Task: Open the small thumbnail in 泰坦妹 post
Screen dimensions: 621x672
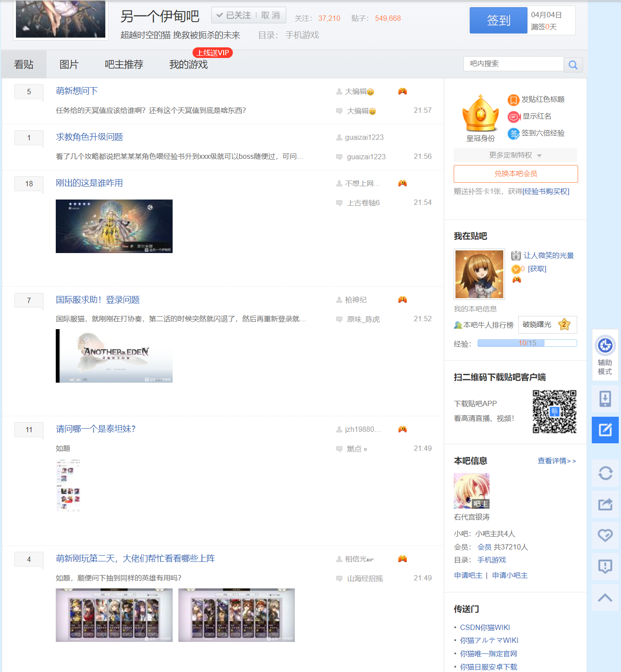Action: click(69, 485)
